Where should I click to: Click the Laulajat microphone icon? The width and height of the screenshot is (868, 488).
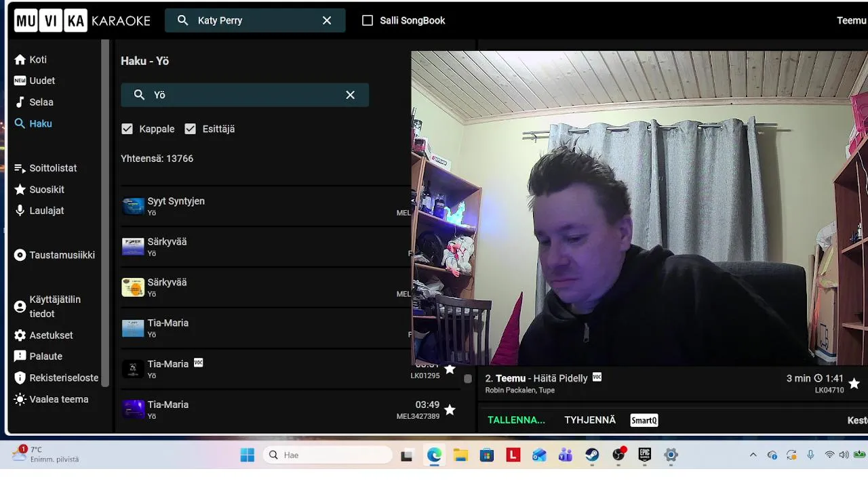tap(20, 211)
